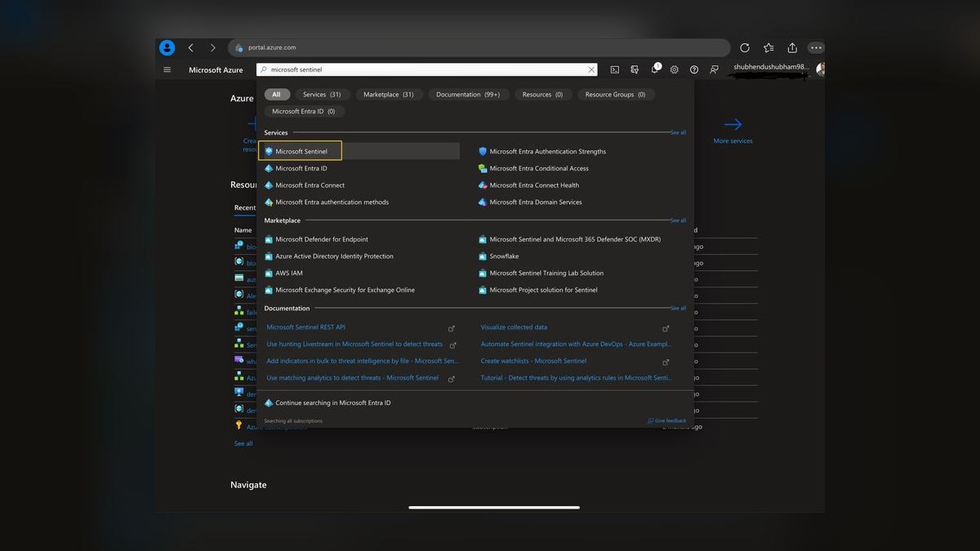
Task: Open Add indicators in bulk documentation link
Action: click(x=363, y=361)
